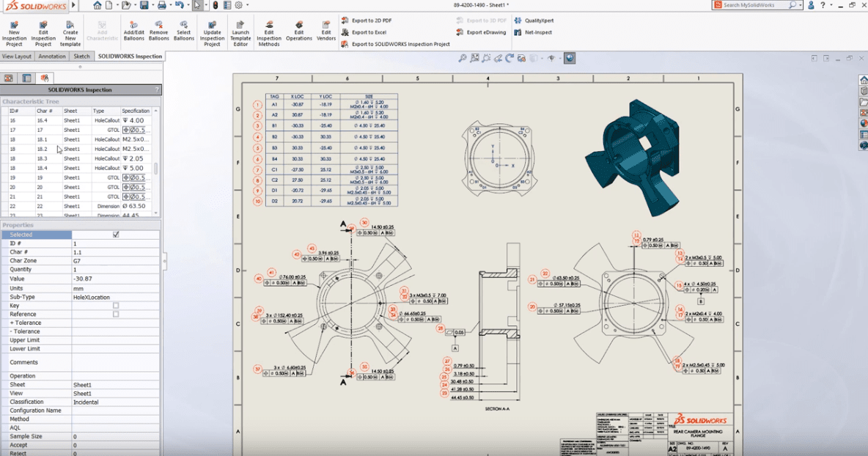Image resolution: width=868 pixels, height=456 pixels.
Task: Open SOLIDWORKS Inspection panel tab icon
Action: (45, 78)
